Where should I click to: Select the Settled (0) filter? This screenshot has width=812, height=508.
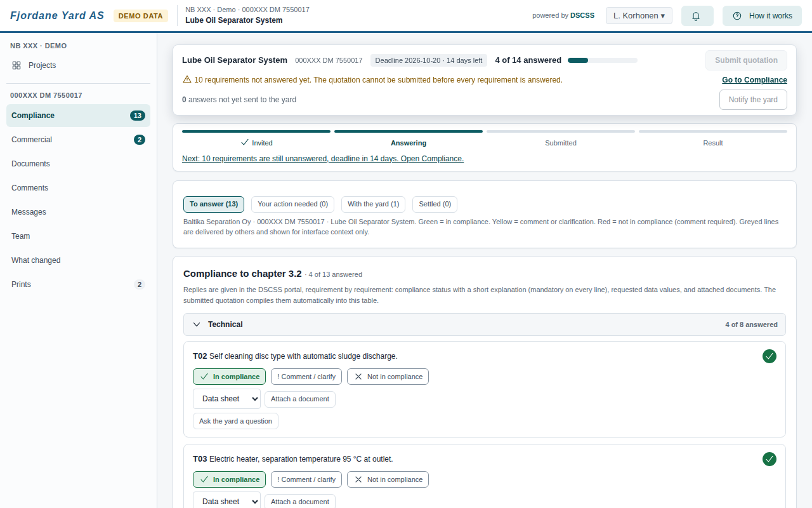[435, 204]
